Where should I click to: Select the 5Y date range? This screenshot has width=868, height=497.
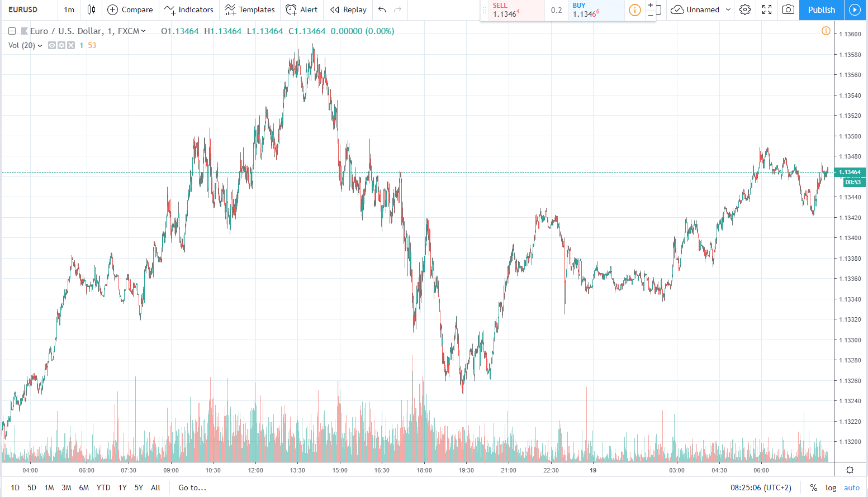pos(139,488)
